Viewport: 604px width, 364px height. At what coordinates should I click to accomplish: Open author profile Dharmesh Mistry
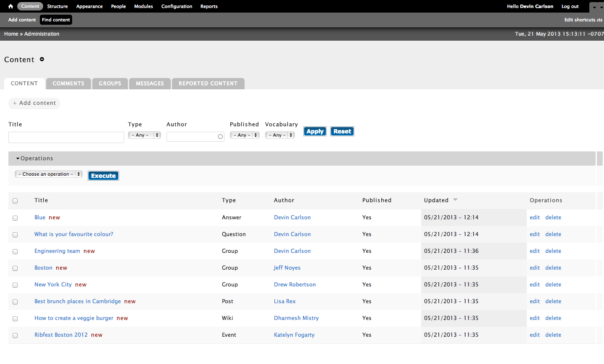pos(296,318)
